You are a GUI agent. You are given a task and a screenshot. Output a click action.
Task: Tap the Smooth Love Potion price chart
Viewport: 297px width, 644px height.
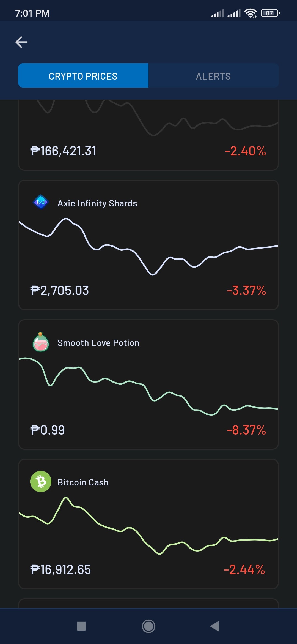click(148, 386)
